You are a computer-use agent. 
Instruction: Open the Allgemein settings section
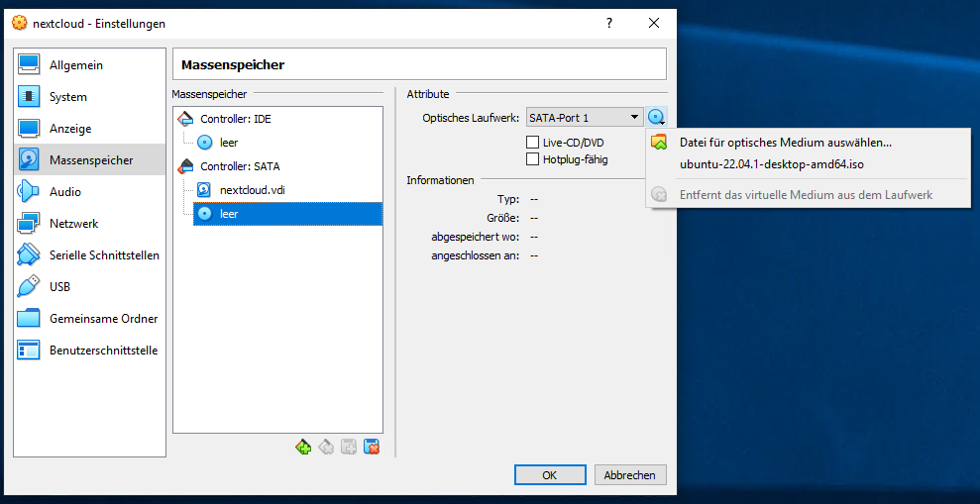point(89,65)
